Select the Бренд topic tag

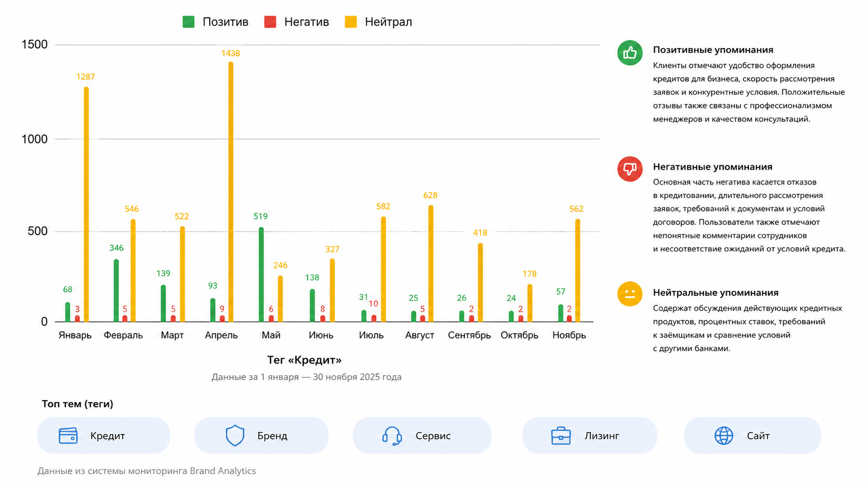pyautogui.click(x=261, y=436)
